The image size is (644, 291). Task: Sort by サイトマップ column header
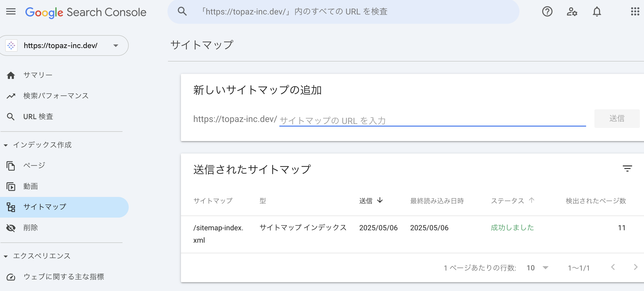[x=213, y=201]
